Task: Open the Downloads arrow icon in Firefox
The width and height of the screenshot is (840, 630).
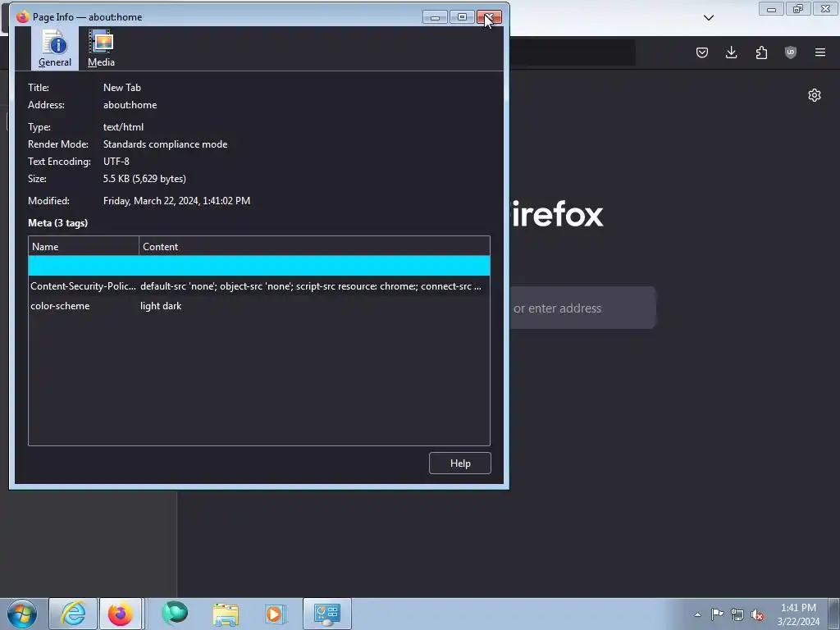Action: pyautogui.click(x=731, y=52)
